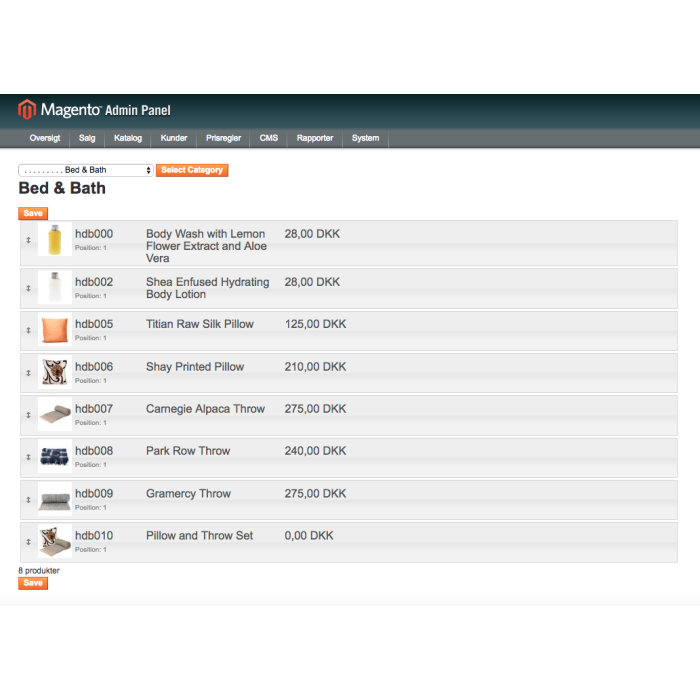The height and width of the screenshot is (700, 700).
Task: Open the System menu
Action: coord(365,138)
